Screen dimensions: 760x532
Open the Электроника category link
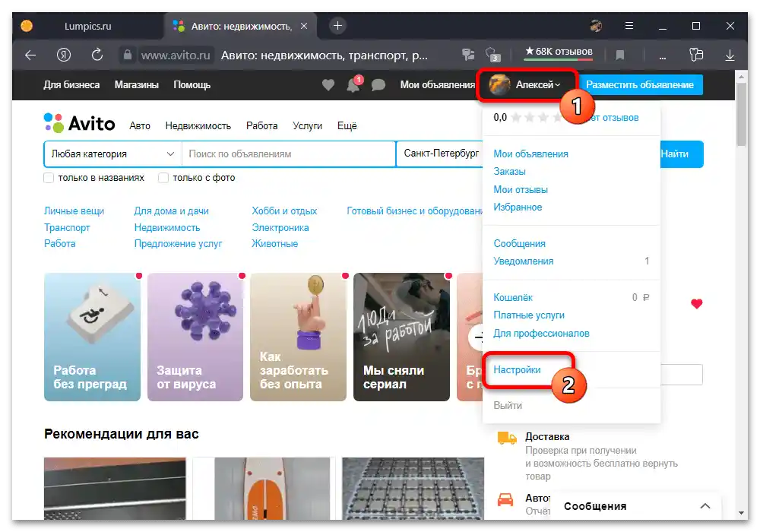click(280, 228)
